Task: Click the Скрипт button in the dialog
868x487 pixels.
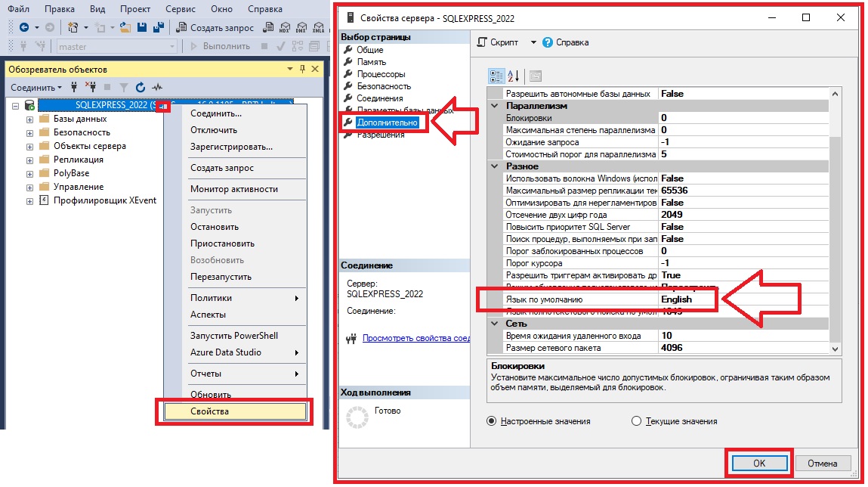Action: [498, 42]
